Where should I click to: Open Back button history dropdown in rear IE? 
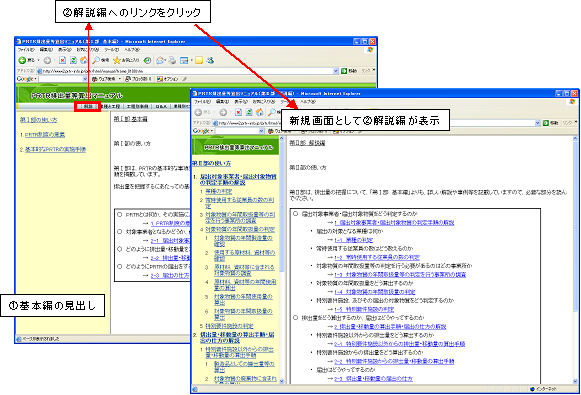38,60
